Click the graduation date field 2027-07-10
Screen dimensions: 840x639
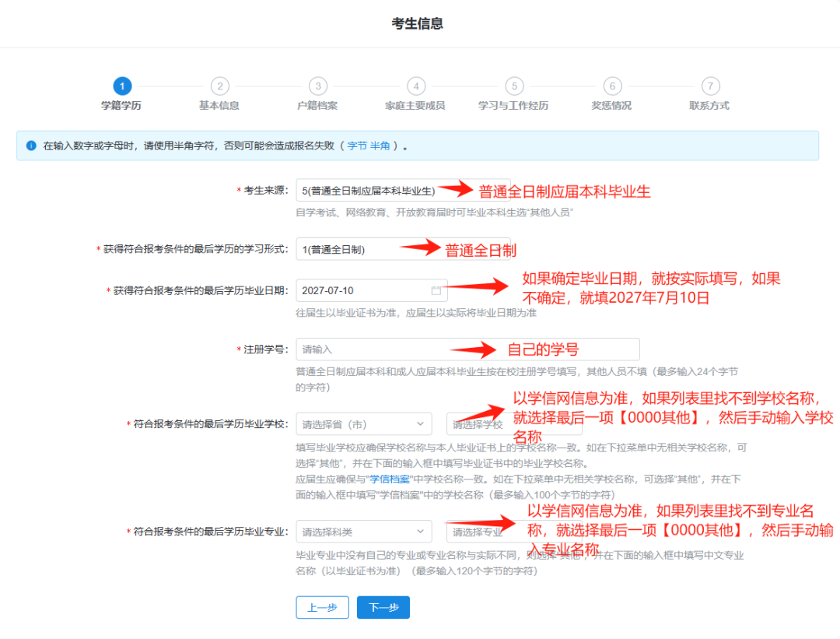[x=372, y=290]
